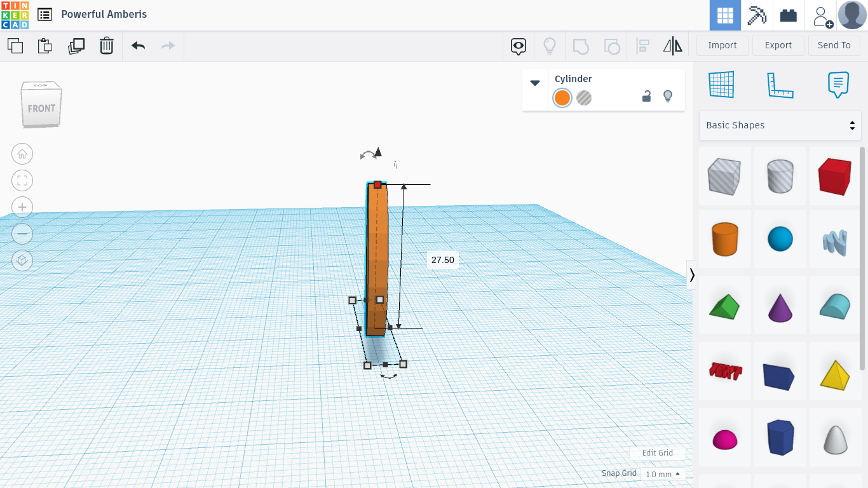The width and height of the screenshot is (868, 488).
Task: Click the Zoom in plus button
Action: click(22, 207)
